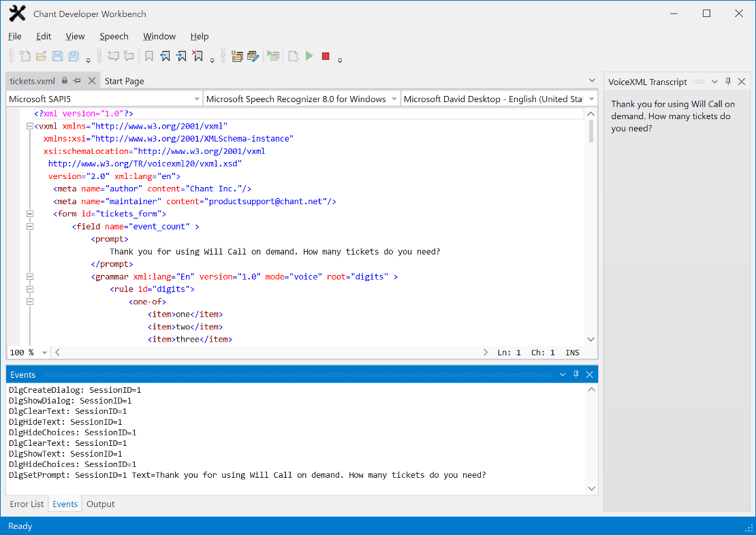Open the Window menu
756x535 pixels.
tap(159, 36)
